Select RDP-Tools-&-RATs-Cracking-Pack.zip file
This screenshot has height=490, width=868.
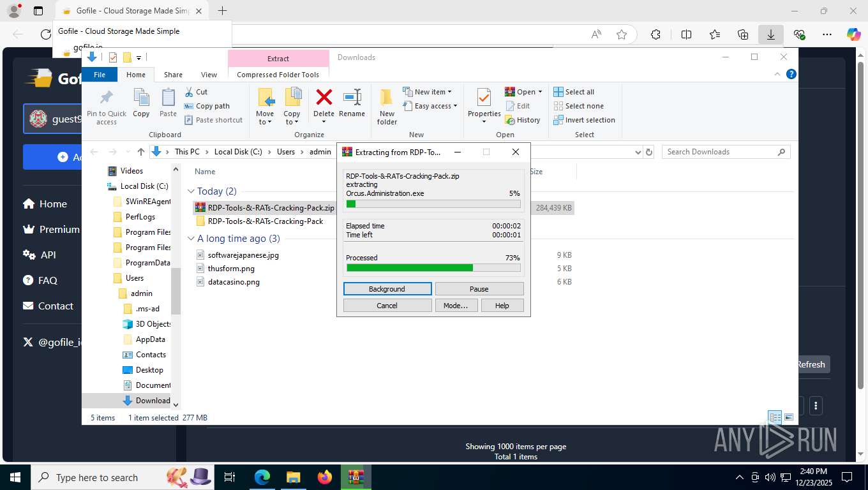pyautogui.click(x=271, y=207)
